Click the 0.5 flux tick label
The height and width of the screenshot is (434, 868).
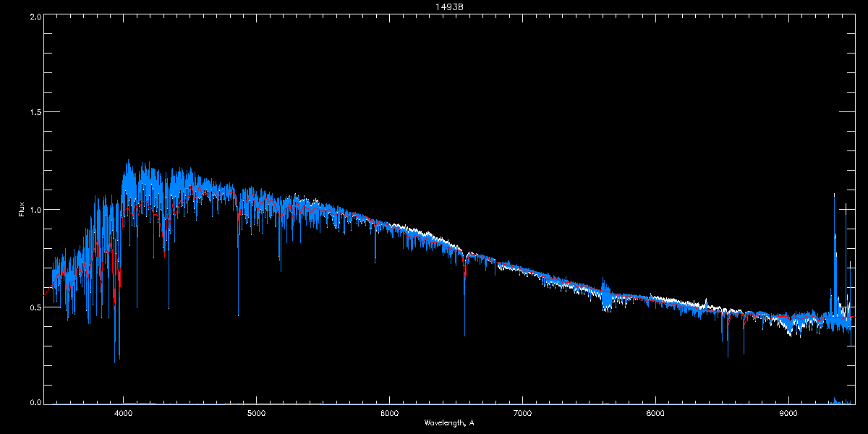(x=35, y=307)
